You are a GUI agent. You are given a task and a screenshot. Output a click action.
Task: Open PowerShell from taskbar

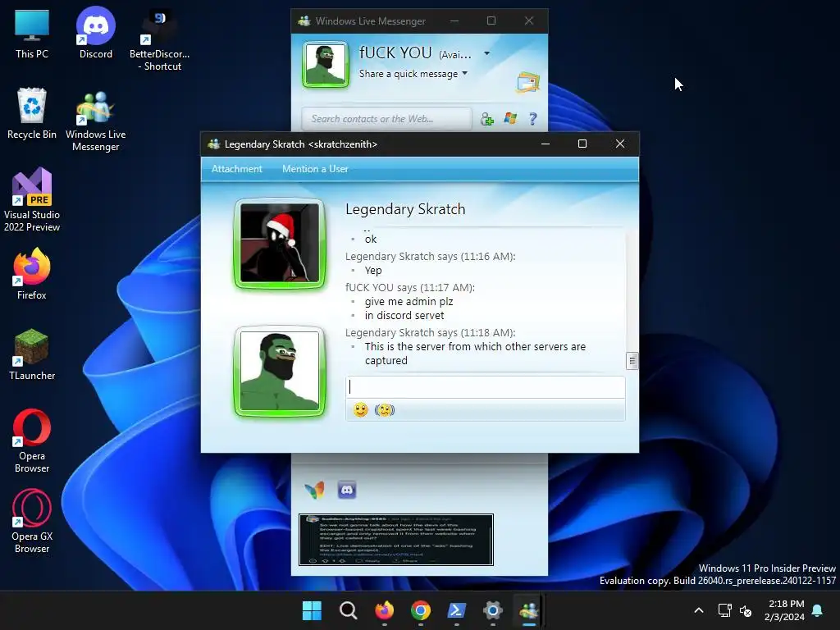[456, 610]
